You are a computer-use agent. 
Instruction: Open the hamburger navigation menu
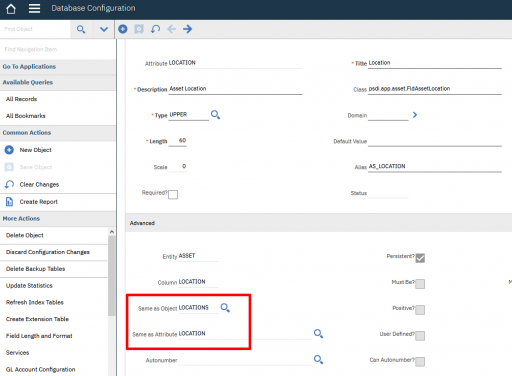coord(34,8)
